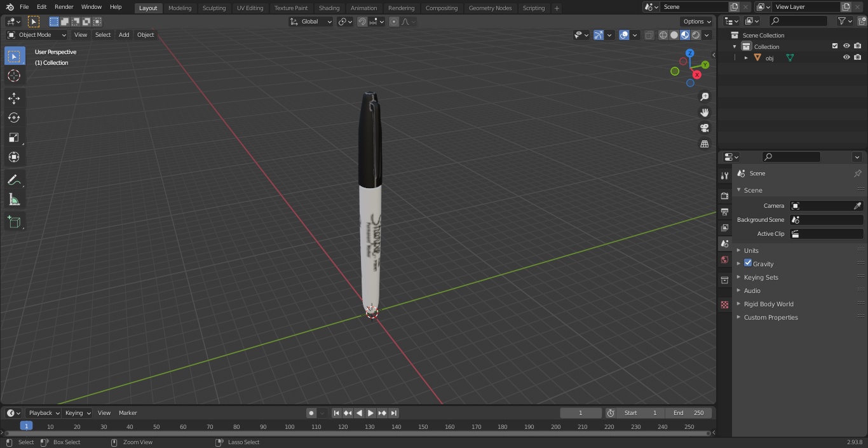Open the World properties tab
The height and width of the screenshot is (448, 868).
coord(724,260)
